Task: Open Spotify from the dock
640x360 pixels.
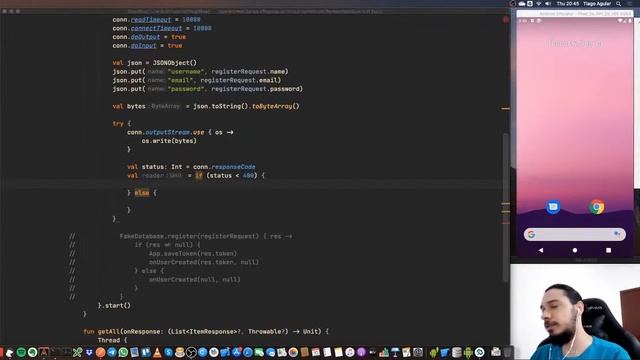Action: coord(21,352)
